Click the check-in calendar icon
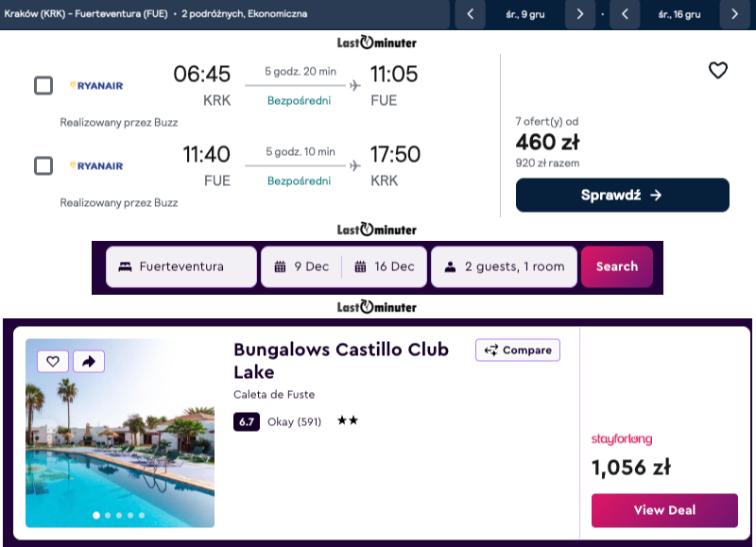The height and width of the screenshot is (547, 756). tap(280, 266)
